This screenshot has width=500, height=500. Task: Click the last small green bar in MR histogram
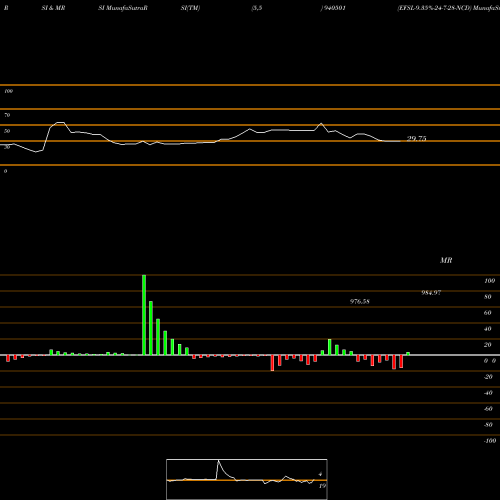coord(408,354)
